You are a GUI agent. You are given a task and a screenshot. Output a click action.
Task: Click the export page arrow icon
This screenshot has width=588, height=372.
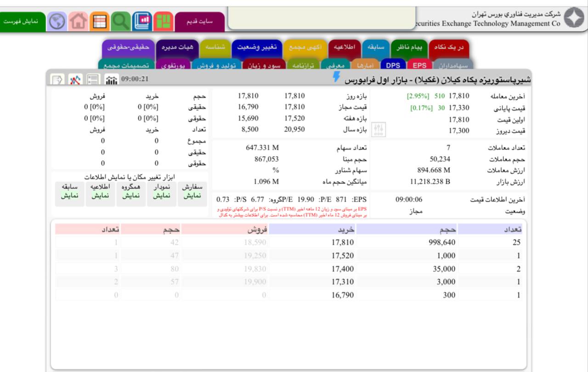57,79
